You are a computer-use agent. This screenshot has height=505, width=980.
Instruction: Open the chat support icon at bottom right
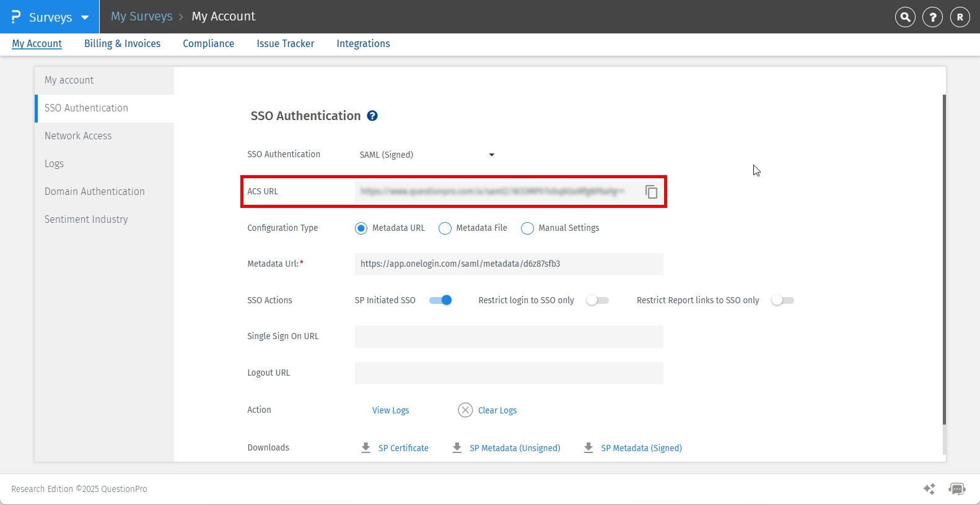(956, 489)
